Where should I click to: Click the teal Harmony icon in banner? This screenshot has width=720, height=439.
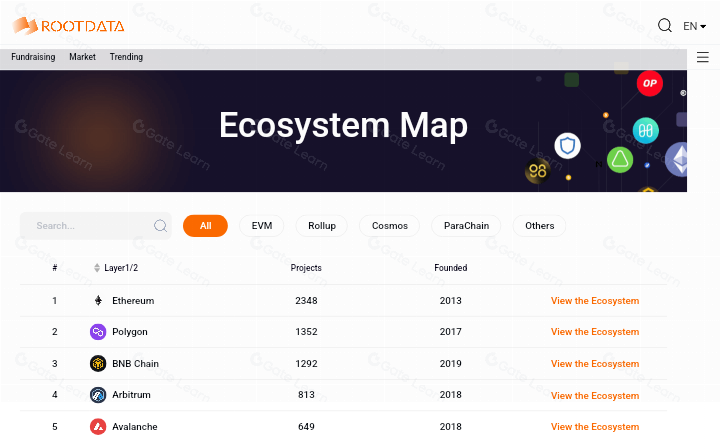[646, 131]
